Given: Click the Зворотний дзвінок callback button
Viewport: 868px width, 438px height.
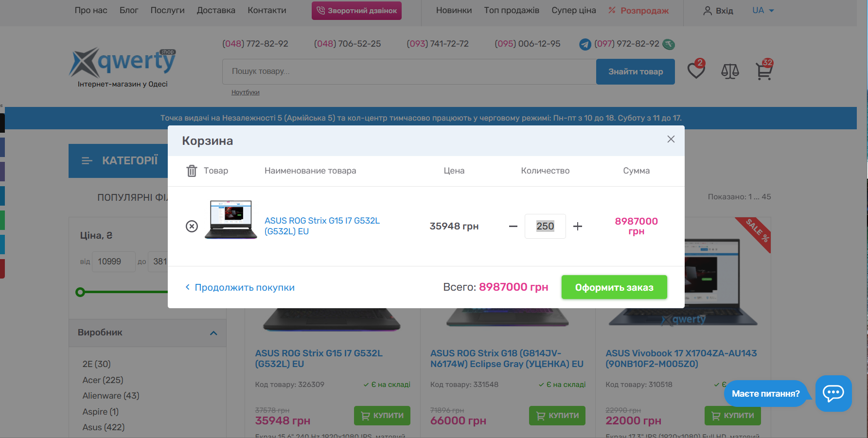Looking at the screenshot, I should point(356,10).
